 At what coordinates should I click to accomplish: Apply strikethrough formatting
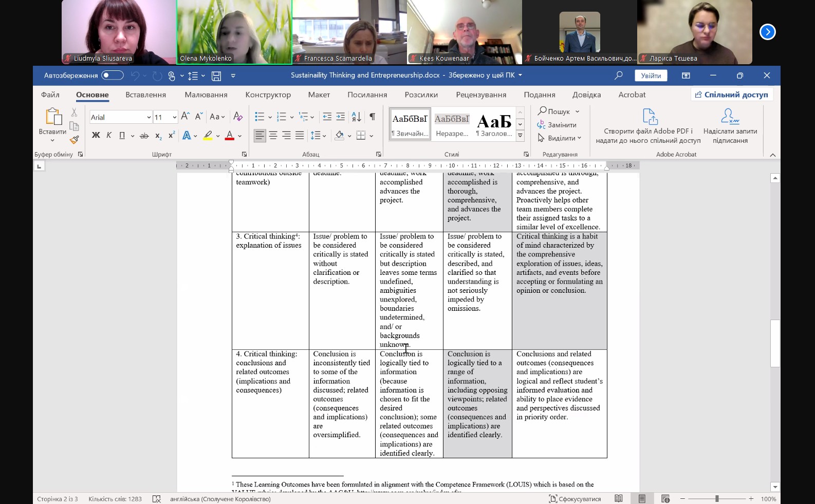(144, 136)
